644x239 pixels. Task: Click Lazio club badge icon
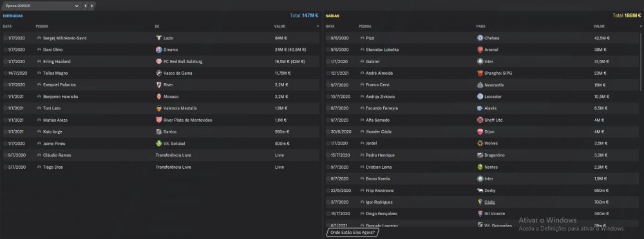click(158, 38)
